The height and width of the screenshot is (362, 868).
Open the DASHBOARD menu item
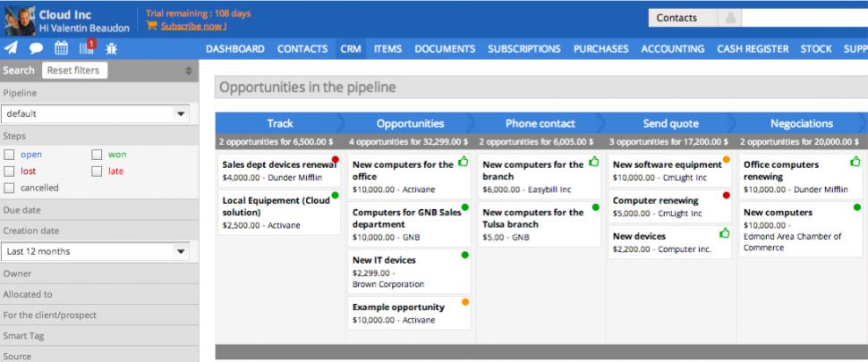(x=234, y=49)
